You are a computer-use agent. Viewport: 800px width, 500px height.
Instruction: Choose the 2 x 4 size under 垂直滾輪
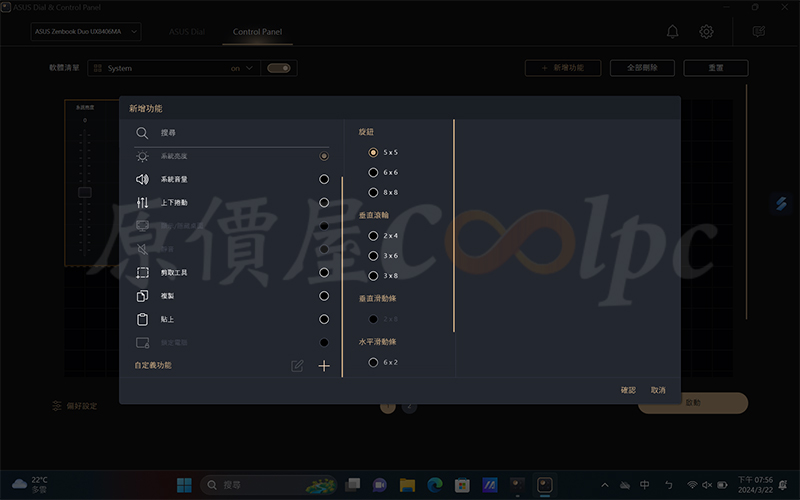[373, 236]
